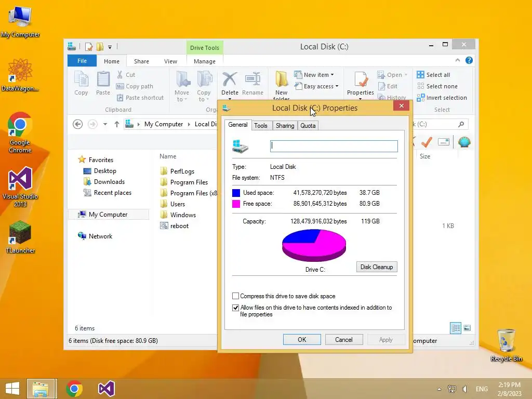Open Visual Studio from the taskbar

106,389
